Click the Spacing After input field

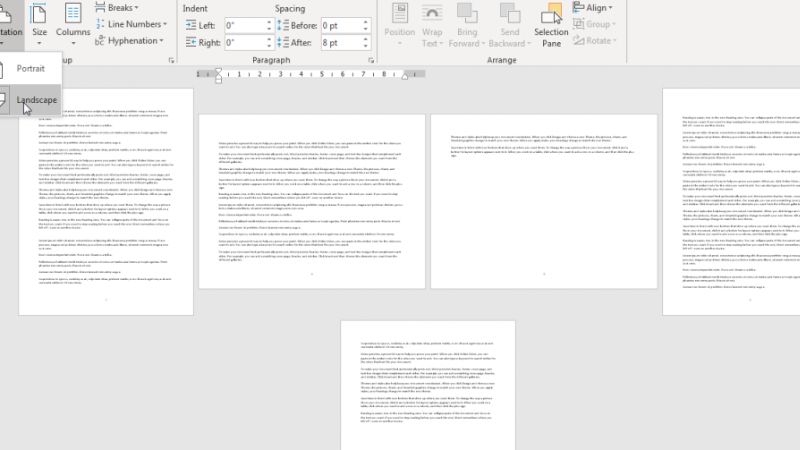pos(341,43)
